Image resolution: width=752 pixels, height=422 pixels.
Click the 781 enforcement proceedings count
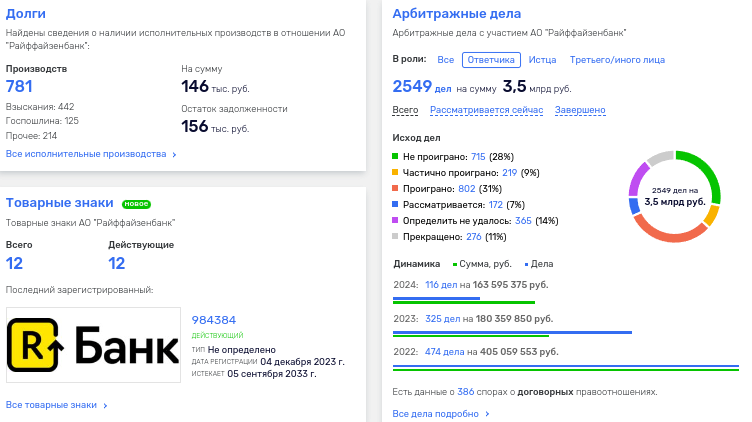tap(19, 86)
